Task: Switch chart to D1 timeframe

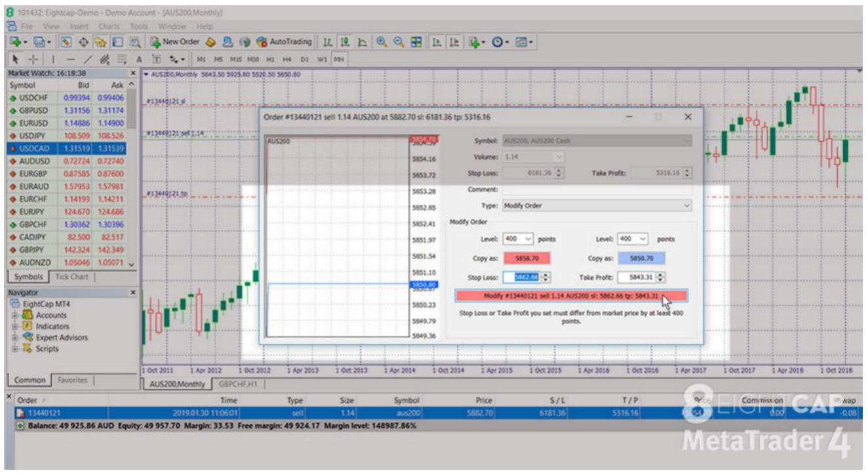Action: tap(305, 59)
